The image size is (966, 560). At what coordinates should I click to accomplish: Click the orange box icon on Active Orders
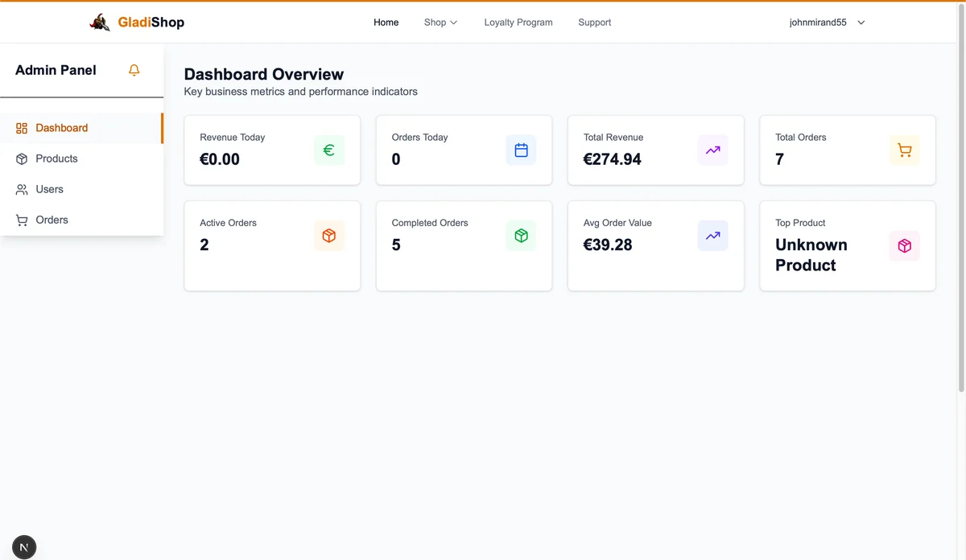coord(328,236)
